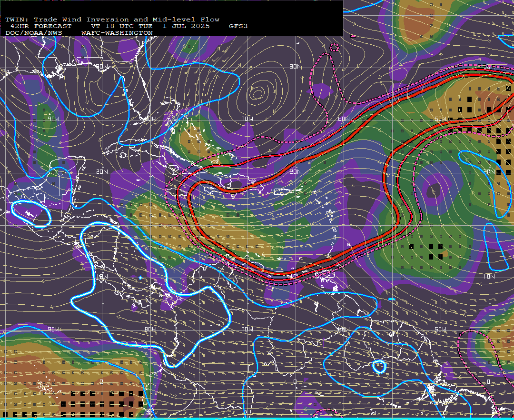Screen dimensions: 514x420
Task: Click the 50W label in the upper longitude row
Action: point(440,119)
